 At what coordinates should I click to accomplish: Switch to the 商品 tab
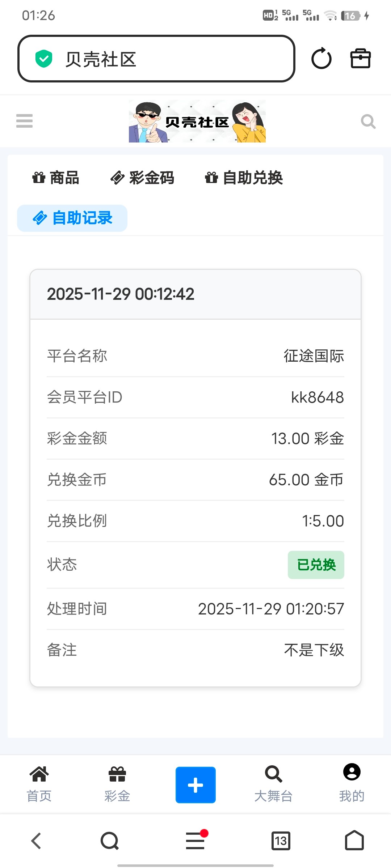(56, 178)
